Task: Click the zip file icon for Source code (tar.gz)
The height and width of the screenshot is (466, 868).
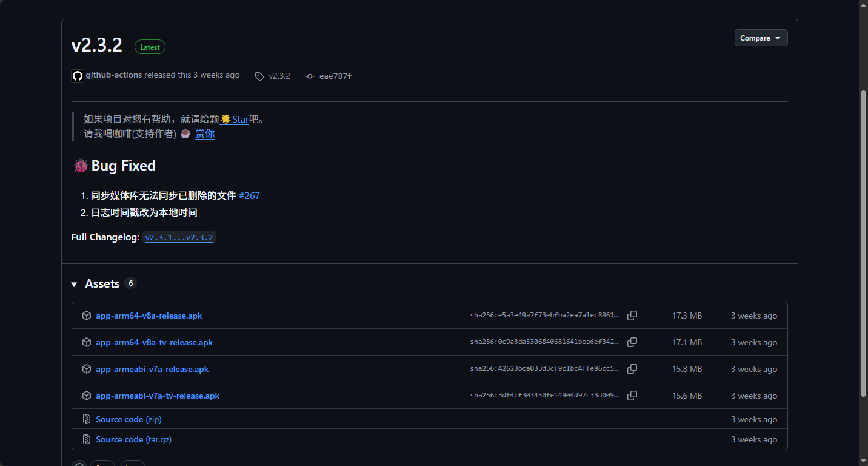Action: coord(87,439)
